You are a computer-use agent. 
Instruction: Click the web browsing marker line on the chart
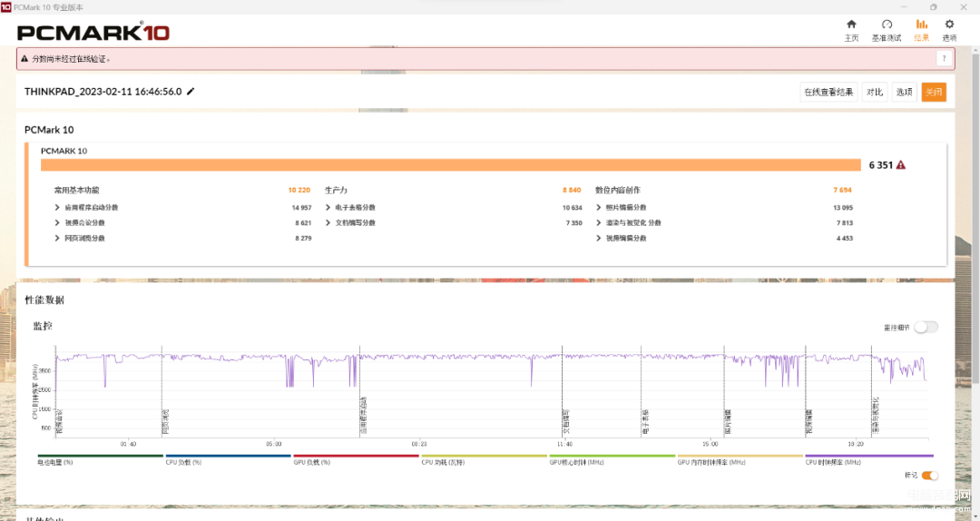[x=162, y=391]
